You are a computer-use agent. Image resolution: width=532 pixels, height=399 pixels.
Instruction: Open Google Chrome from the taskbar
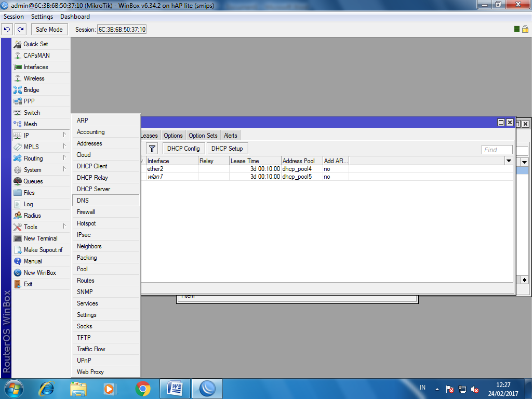143,389
